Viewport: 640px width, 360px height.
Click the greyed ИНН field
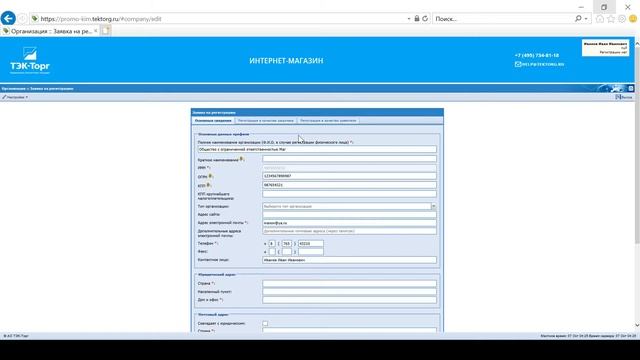click(349, 168)
